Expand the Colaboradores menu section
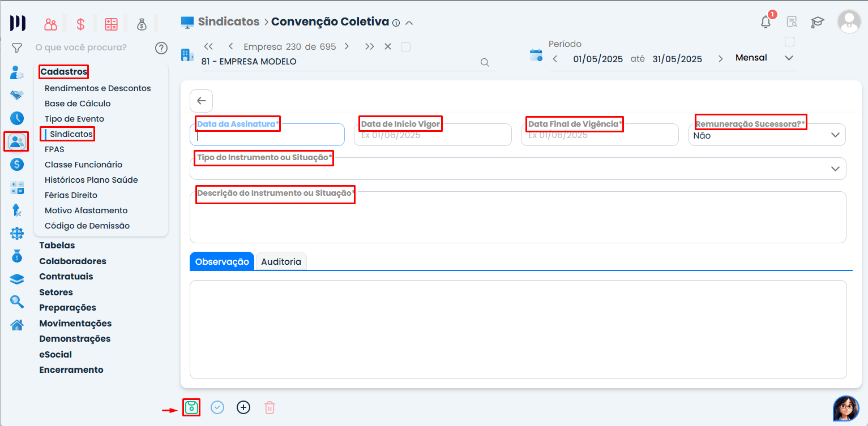This screenshot has height=426, width=868. pyautogui.click(x=72, y=261)
